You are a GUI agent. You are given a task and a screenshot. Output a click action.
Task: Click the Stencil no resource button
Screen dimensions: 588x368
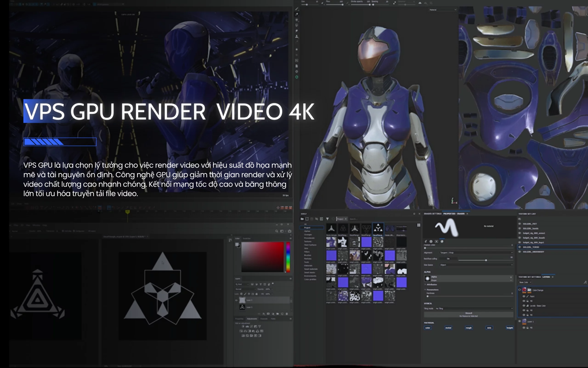coord(469,315)
